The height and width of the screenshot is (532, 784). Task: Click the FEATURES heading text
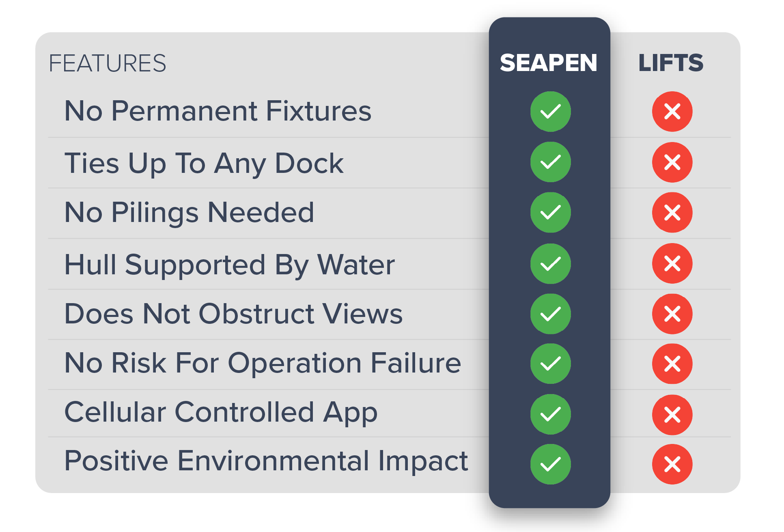point(107,63)
